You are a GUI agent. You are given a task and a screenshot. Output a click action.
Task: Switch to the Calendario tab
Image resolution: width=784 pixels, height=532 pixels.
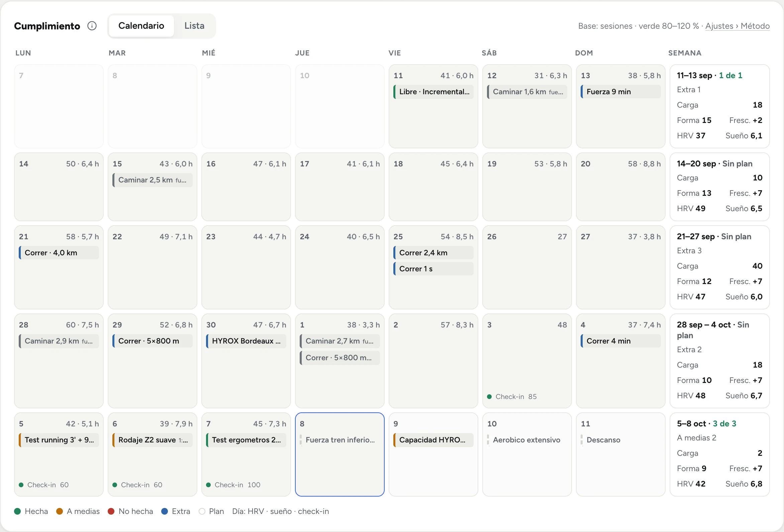click(x=141, y=26)
